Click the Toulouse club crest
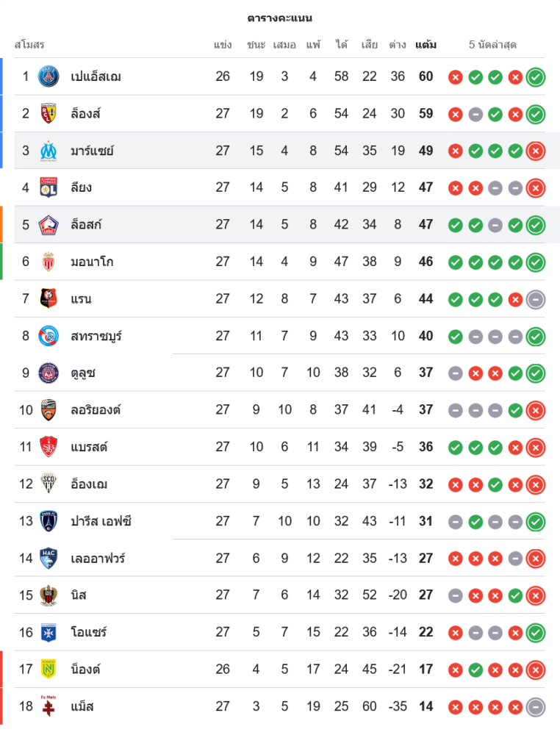The height and width of the screenshot is (735, 560). click(x=49, y=373)
